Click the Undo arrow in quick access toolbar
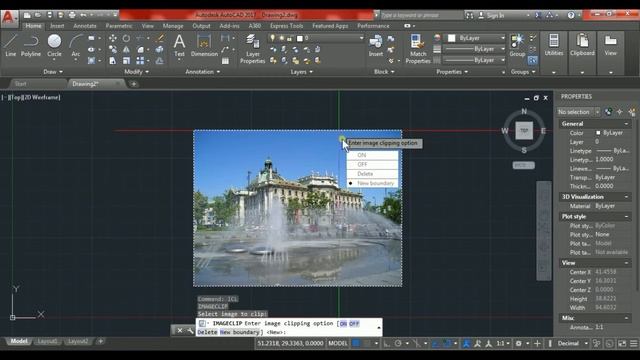The height and width of the screenshot is (360, 640). pos(84,15)
